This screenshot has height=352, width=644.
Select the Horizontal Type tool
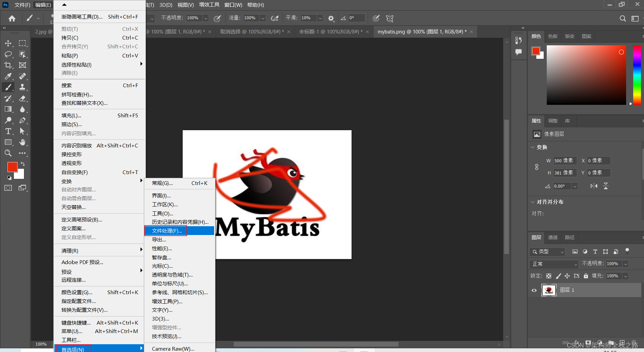click(x=8, y=131)
